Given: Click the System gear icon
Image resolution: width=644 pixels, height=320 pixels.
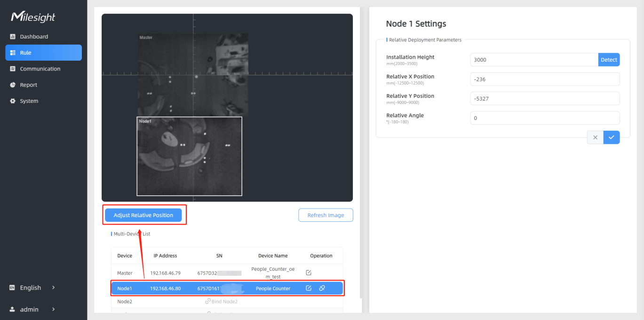Looking at the screenshot, I should coord(13,101).
